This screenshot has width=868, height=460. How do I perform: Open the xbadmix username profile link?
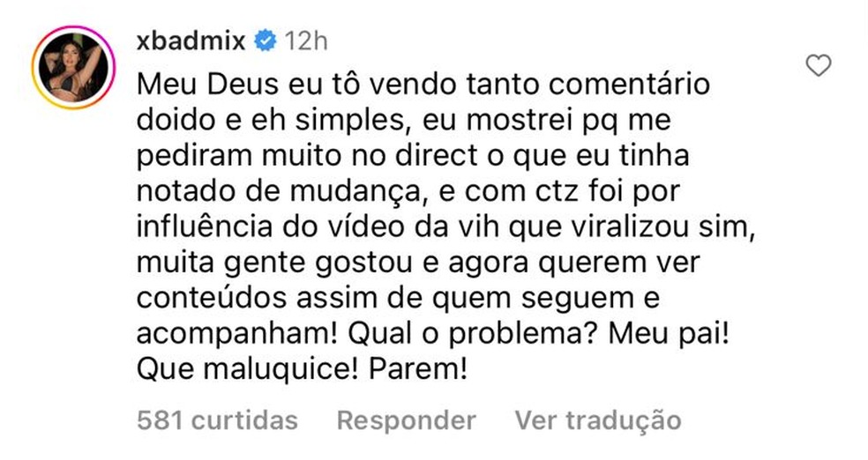(191, 41)
